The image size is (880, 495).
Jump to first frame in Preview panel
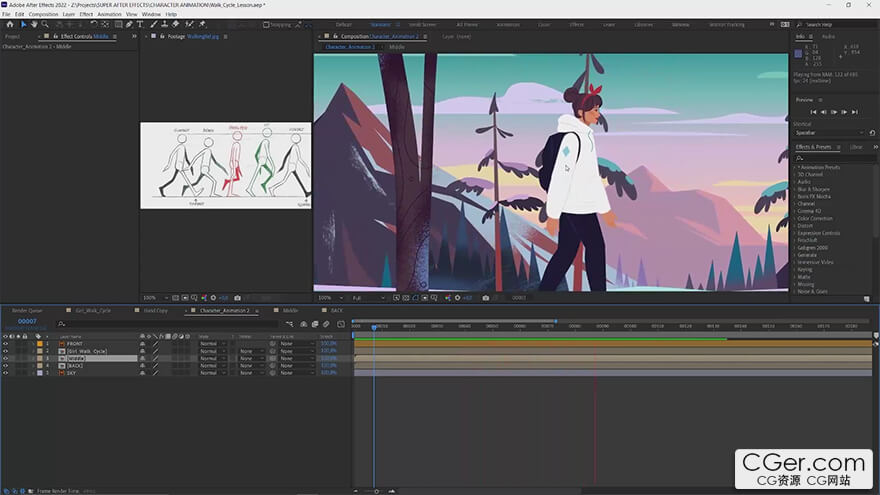[814, 112]
